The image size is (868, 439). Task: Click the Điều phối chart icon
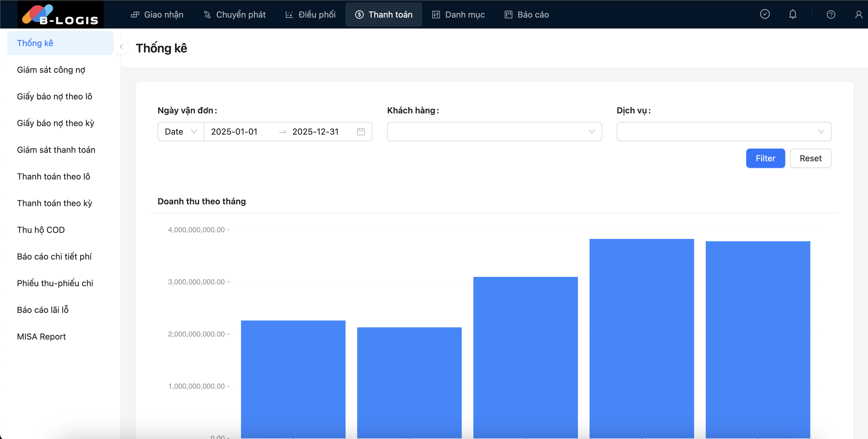coord(289,15)
